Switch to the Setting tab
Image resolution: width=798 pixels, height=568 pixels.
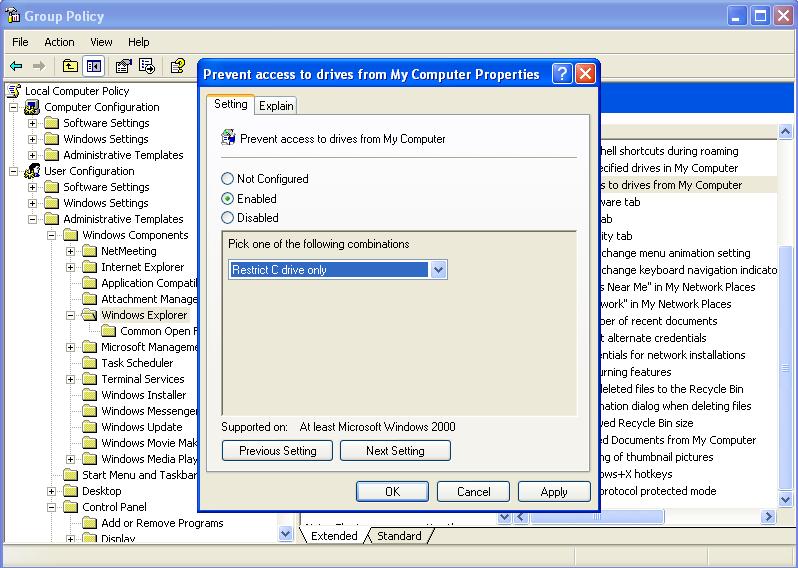(x=231, y=104)
